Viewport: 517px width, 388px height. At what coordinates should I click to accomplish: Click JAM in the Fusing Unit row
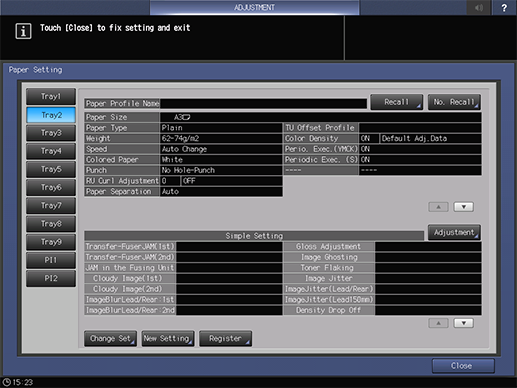(x=183, y=268)
